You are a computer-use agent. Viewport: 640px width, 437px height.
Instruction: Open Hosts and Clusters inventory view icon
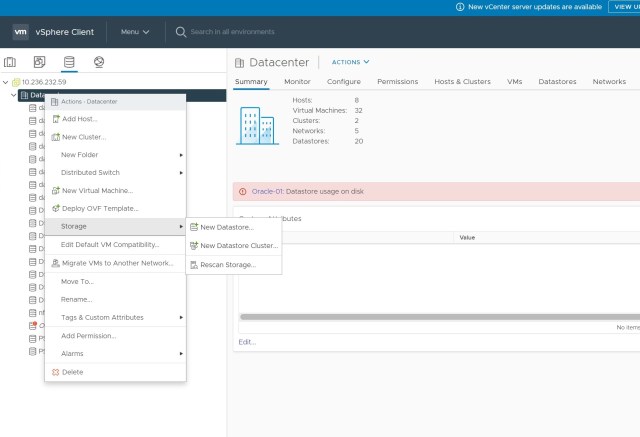point(10,62)
